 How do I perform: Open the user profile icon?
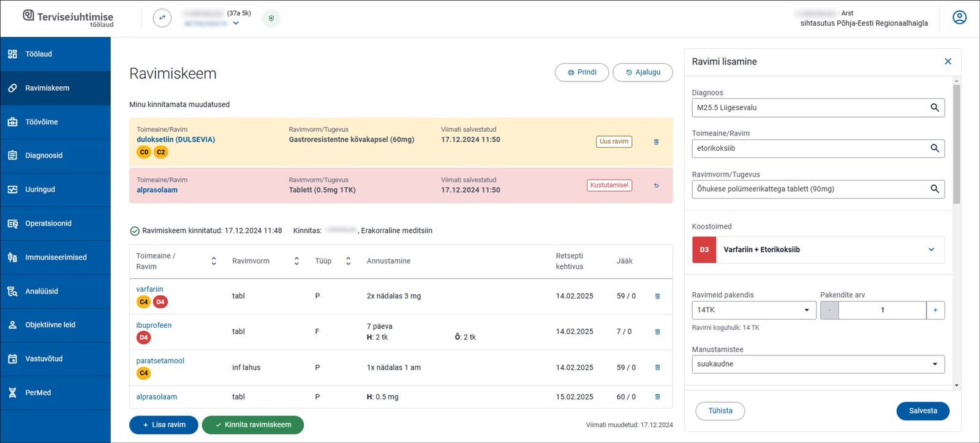point(959,18)
